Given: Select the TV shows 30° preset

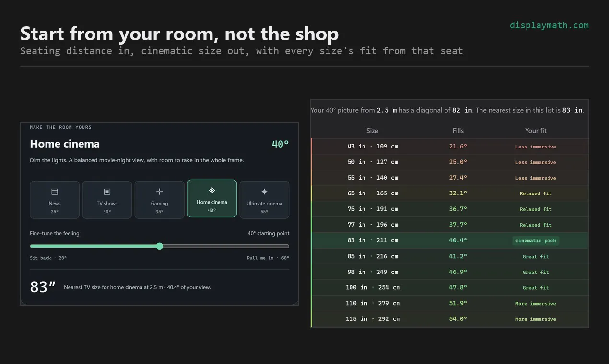Looking at the screenshot, I should pos(107,200).
